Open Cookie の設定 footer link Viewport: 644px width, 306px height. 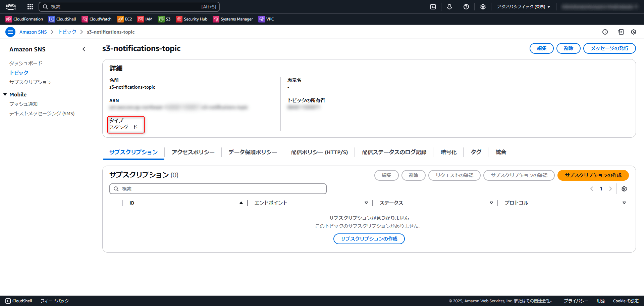click(x=626, y=301)
